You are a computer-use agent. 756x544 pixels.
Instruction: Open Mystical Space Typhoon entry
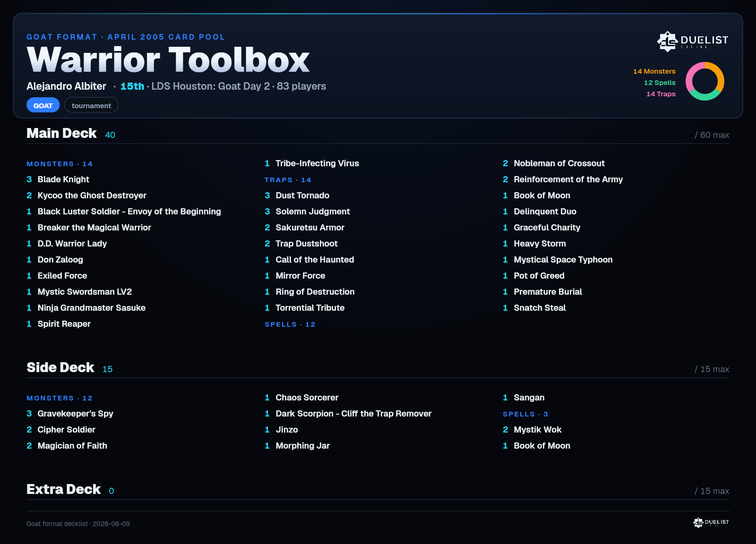click(x=558, y=260)
